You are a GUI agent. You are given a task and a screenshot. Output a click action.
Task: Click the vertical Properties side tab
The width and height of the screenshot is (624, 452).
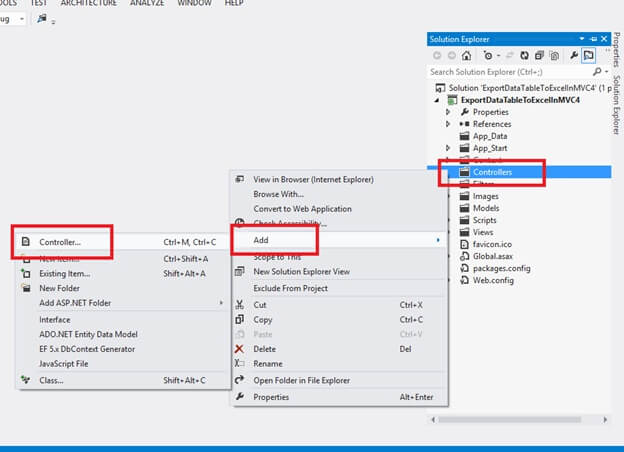tap(617, 49)
